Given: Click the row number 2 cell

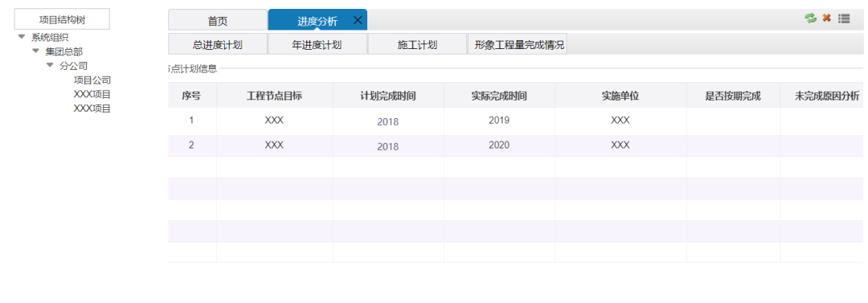Looking at the screenshot, I should pyautogui.click(x=191, y=145).
